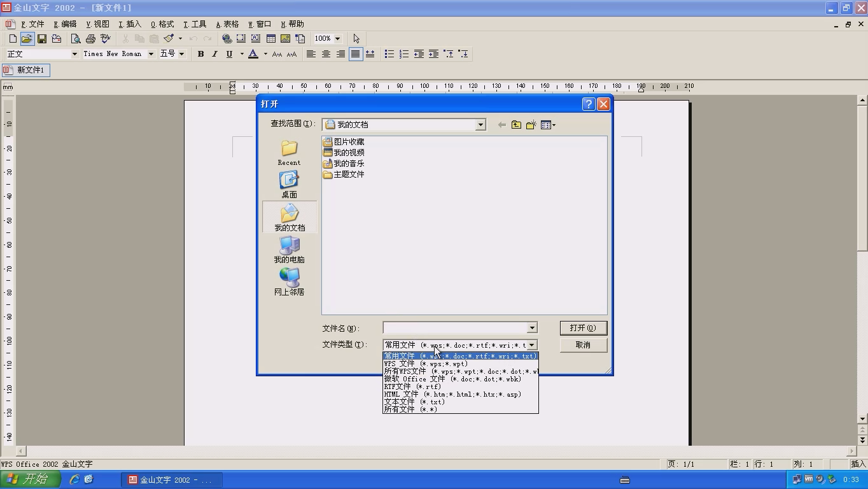
Task: Click the pointer selection tool icon
Action: pos(356,39)
